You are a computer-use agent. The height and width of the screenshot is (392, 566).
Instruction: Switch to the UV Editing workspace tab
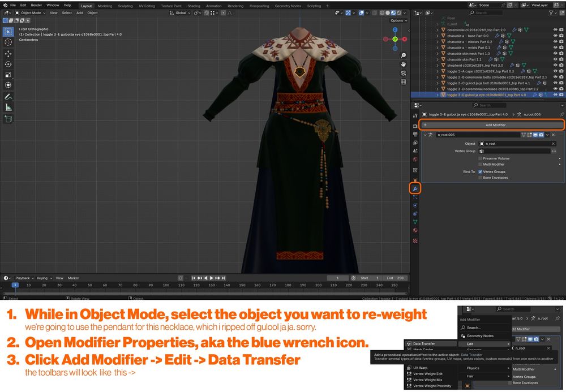pyautogui.click(x=147, y=6)
